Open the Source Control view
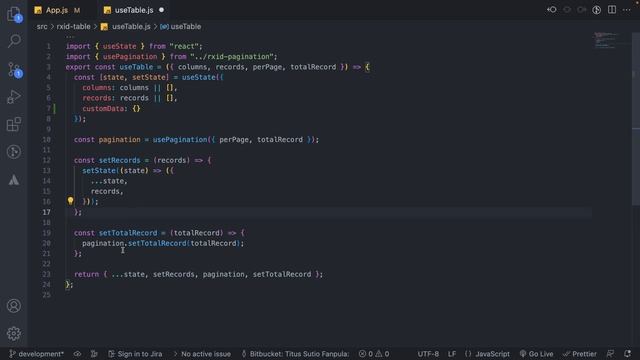640x360 pixels. [14, 70]
